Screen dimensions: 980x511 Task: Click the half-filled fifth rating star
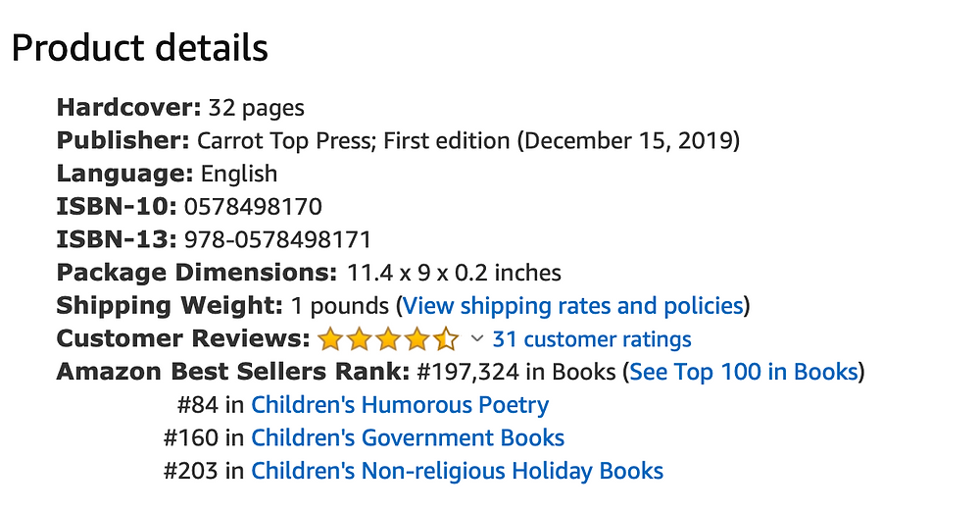click(x=446, y=339)
